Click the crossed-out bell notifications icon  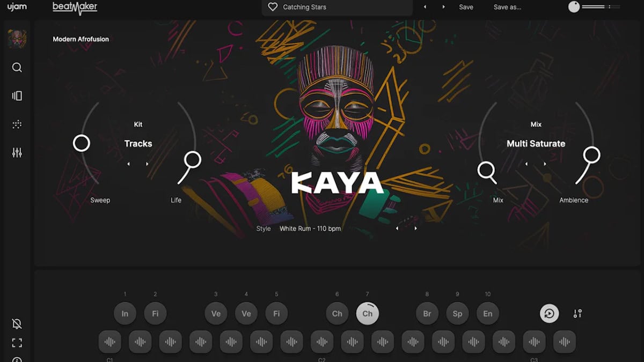[x=17, y=323]
